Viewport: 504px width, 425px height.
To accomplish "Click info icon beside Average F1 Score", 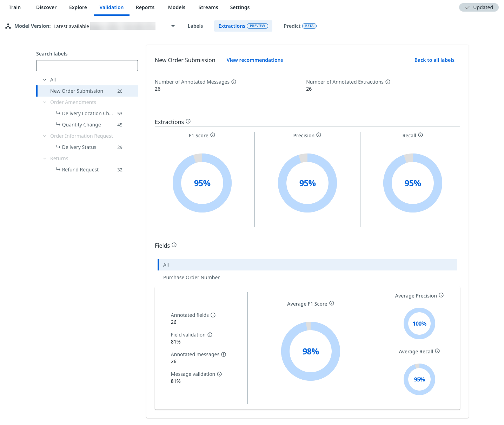I will [332, 303].
